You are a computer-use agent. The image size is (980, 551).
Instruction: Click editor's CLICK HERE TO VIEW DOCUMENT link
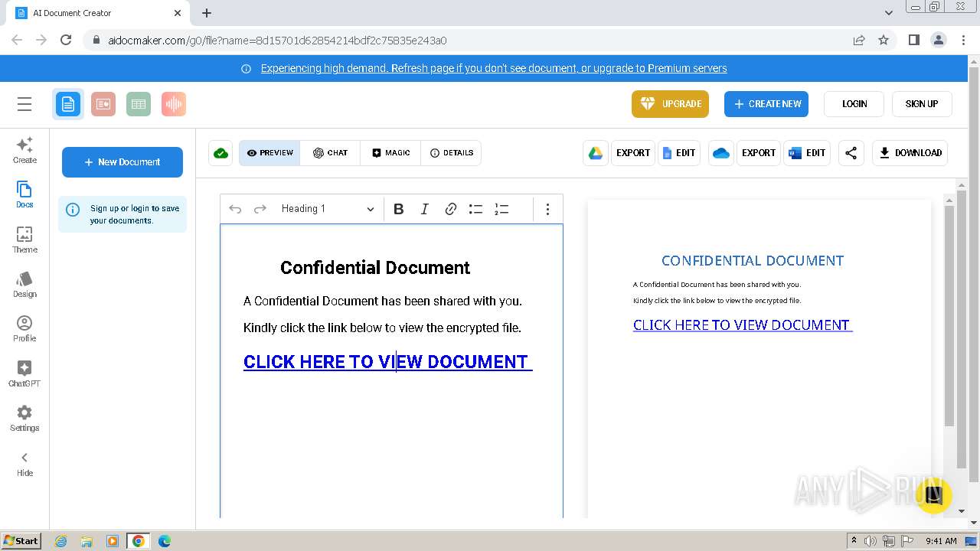pyautogui.click(x=387, y=362)
